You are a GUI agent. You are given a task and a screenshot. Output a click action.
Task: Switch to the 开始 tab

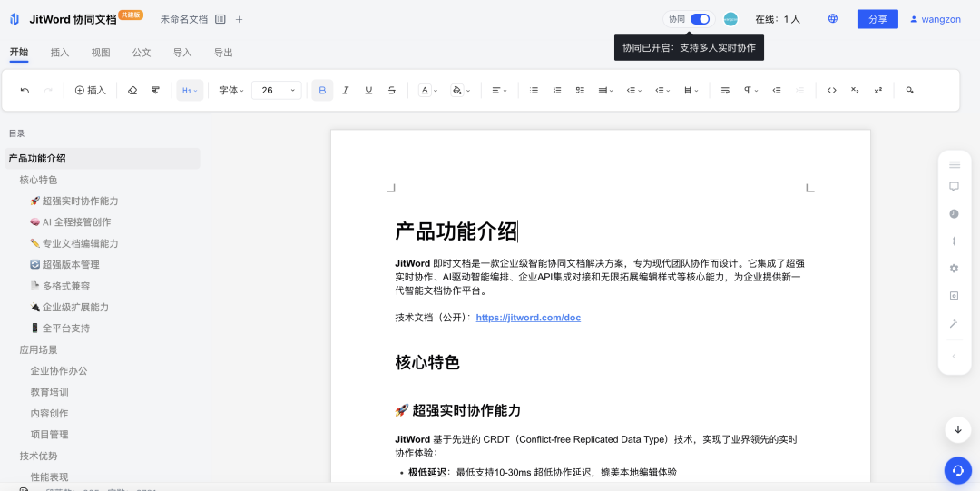click(x=19, y=53)
